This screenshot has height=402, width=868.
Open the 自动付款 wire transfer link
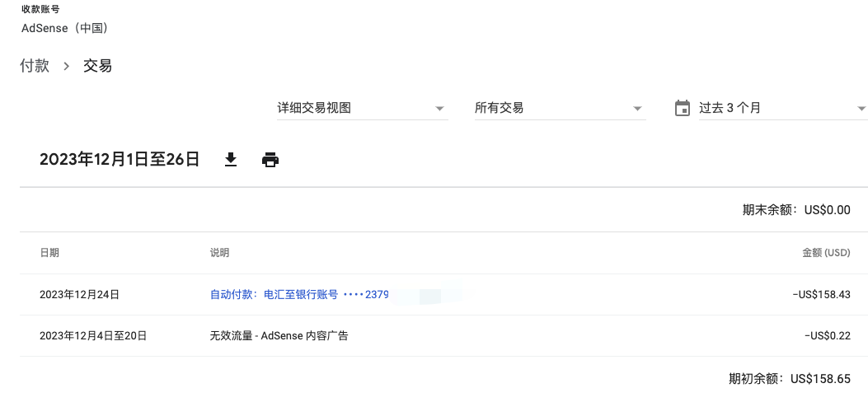click(x=299, y=295)
